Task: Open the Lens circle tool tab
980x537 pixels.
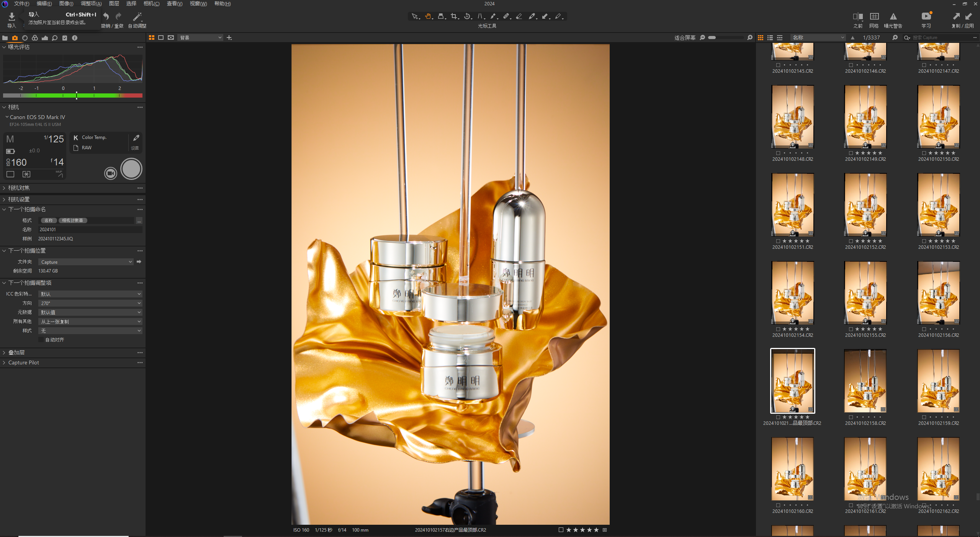Action: coord(25,38)
